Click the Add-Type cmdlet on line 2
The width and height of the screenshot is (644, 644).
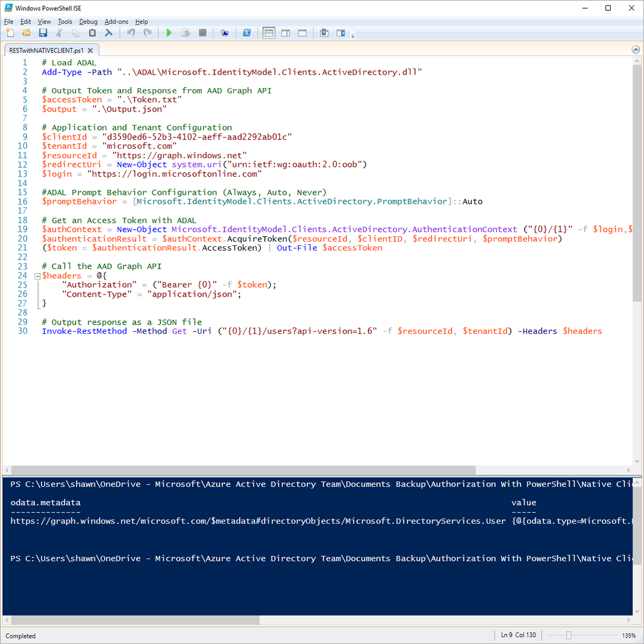pyautogui.click(x=62, y=72)
